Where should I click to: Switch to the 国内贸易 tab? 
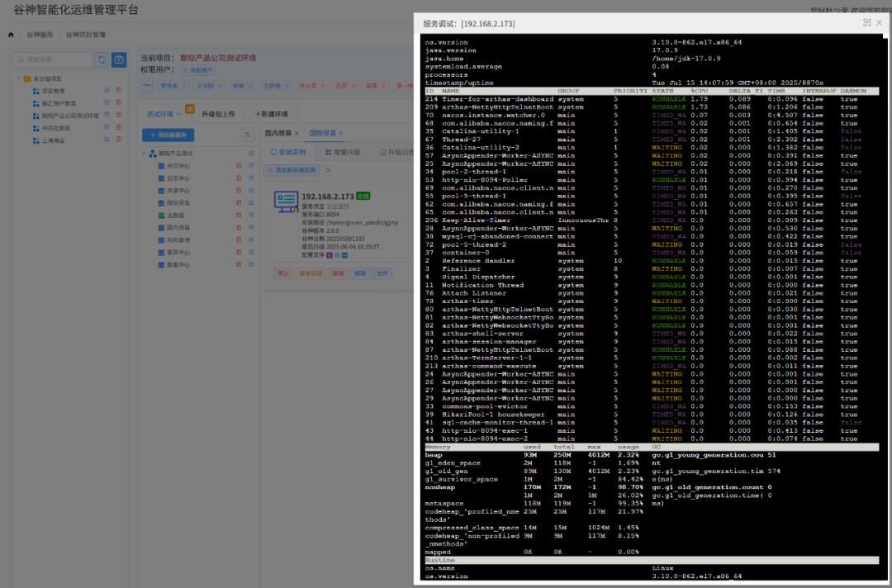(x=278, y=133)
